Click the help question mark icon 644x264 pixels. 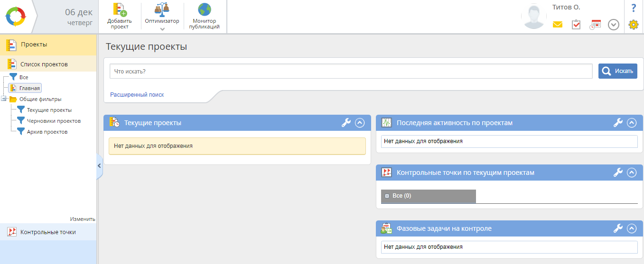tap(633, 8)
